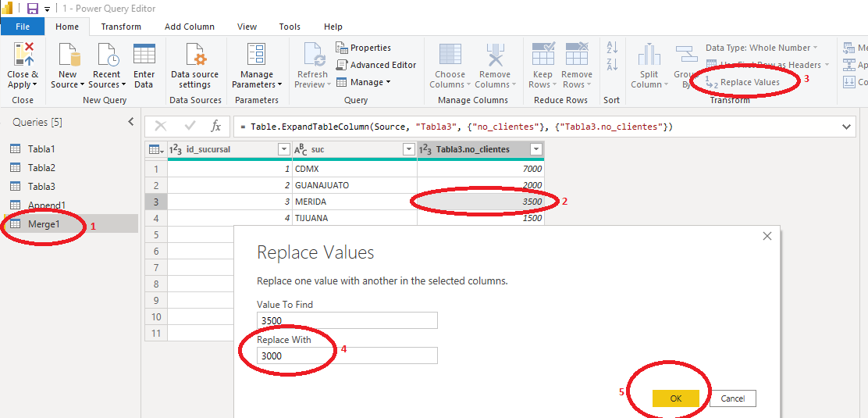Viewport: 868px width, 418px height.
Task: Cancel the Replace Values dialog
Action: [732, 398]
